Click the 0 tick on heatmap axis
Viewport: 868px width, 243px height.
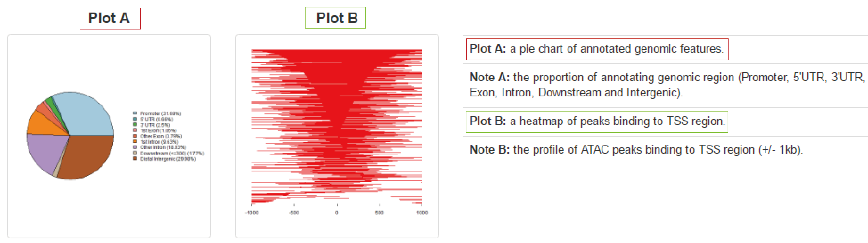coord(337,213)
